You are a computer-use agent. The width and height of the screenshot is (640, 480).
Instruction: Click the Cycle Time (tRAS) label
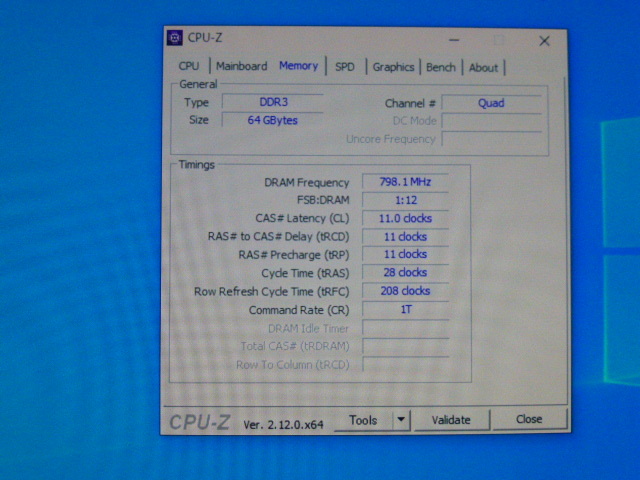(x=305, y=273)
